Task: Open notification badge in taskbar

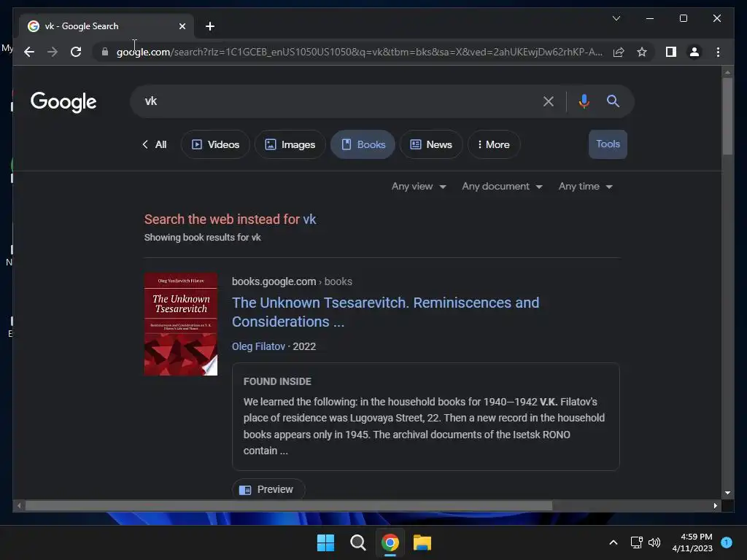Action: [727, 542]
